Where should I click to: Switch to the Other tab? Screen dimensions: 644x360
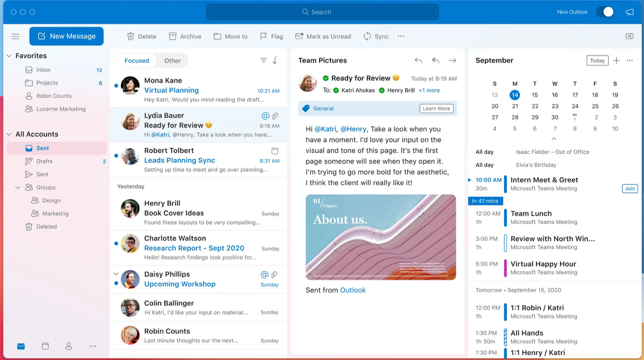(172, 61)
